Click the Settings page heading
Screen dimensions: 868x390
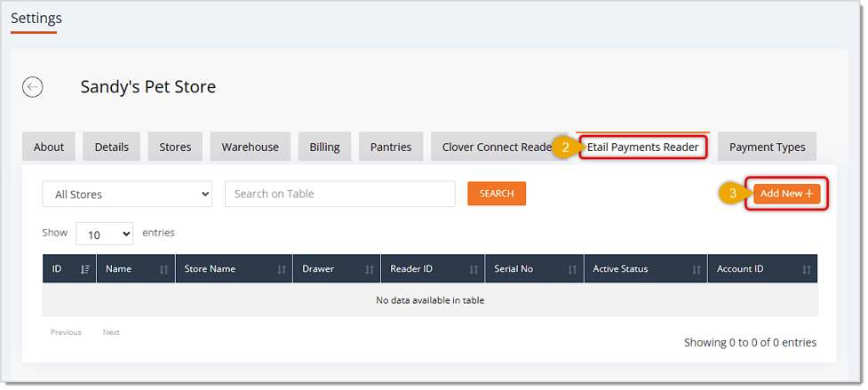(36, 19)
